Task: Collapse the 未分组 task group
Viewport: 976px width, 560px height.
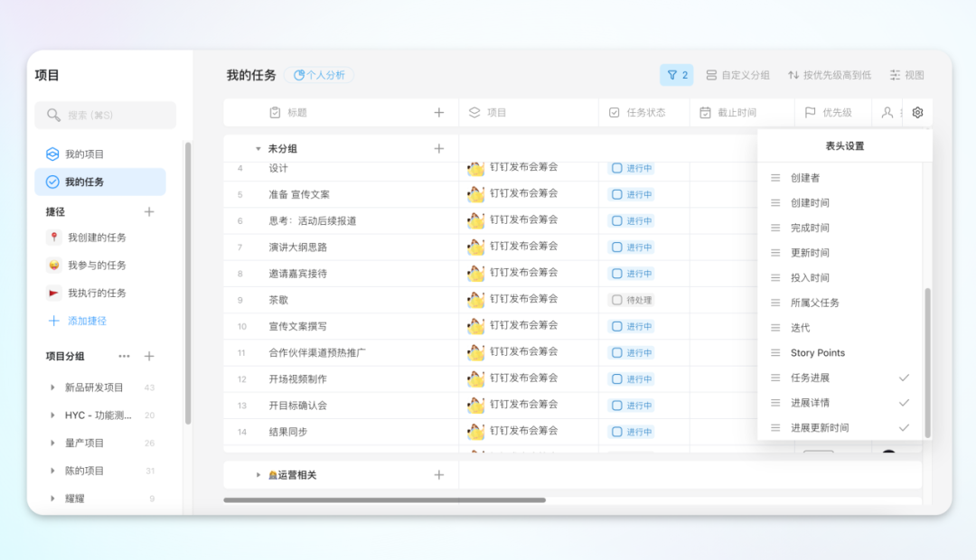Action: (258, 148)
